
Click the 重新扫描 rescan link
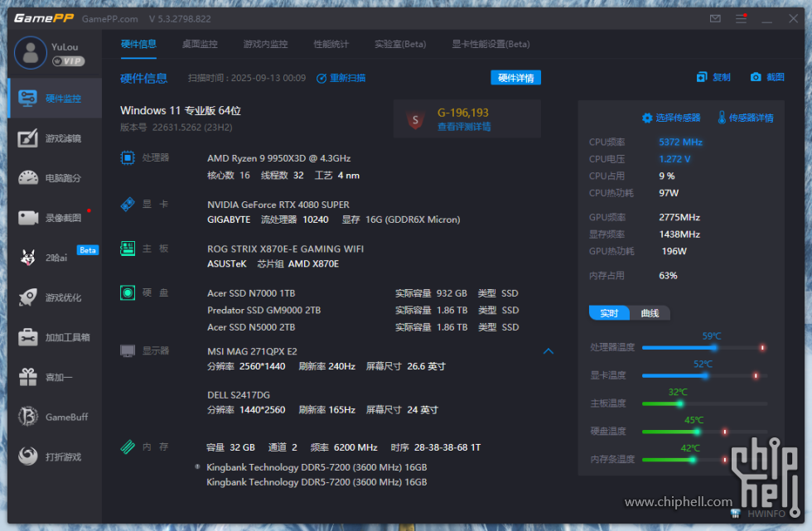(341, 78)
